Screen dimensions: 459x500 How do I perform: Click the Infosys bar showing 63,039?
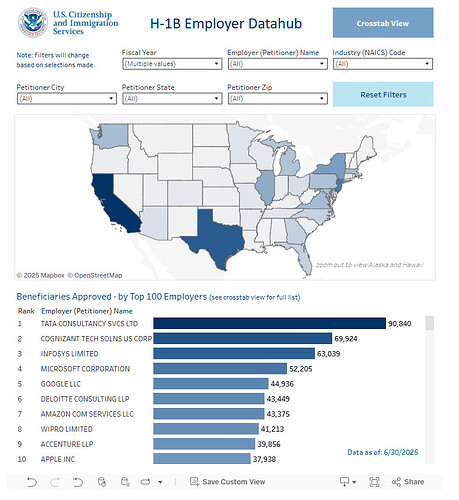(x=234, y=353)
